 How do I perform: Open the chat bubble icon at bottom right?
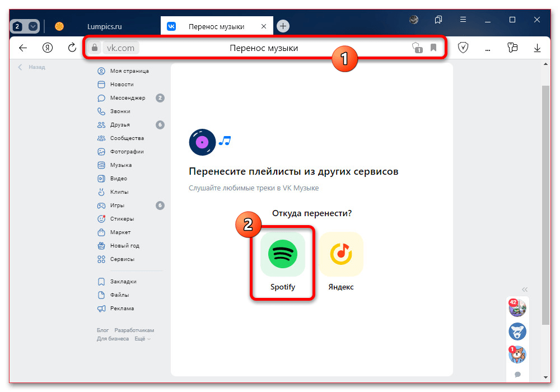[x=517, y=375]
